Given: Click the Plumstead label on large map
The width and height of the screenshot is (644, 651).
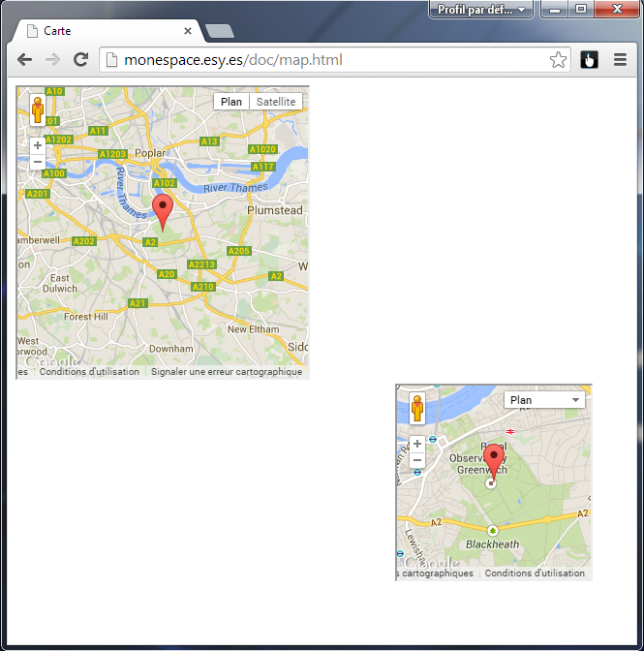Looking at the screenshot, I should pos(275,210).
